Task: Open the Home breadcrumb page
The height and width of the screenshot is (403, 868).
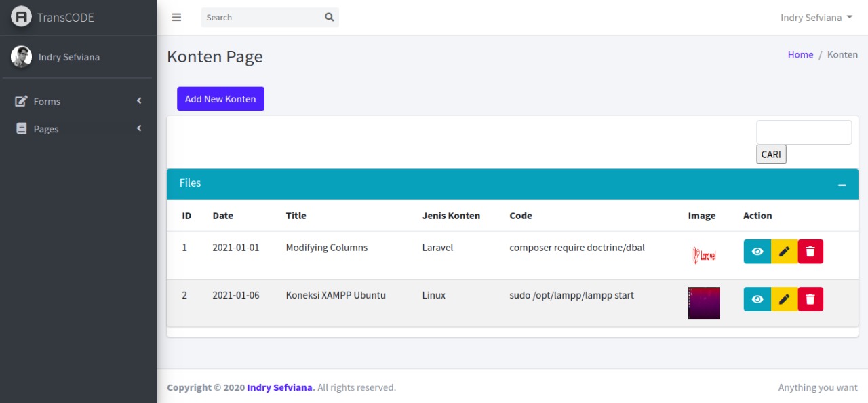Action: 800,54
